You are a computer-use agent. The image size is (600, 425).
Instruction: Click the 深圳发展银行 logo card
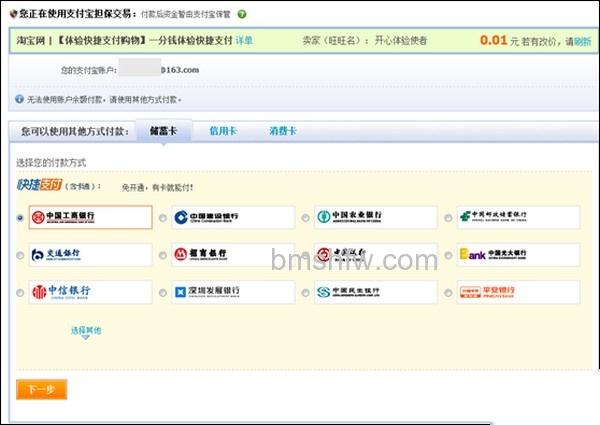click(x=233, y=292)
